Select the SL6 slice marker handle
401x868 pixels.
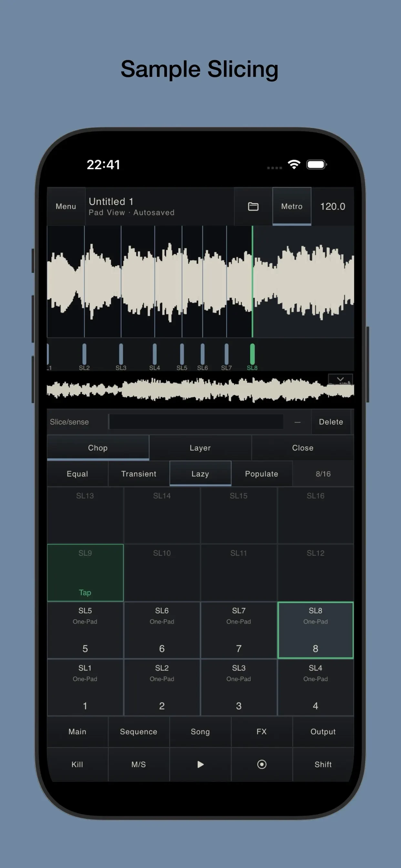[x=202, y=354]
